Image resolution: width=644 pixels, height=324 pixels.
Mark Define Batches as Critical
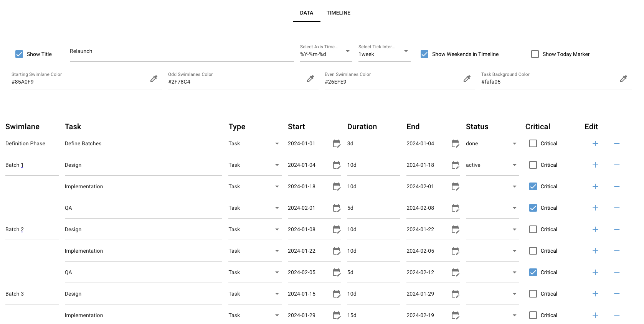pos(533,143)
